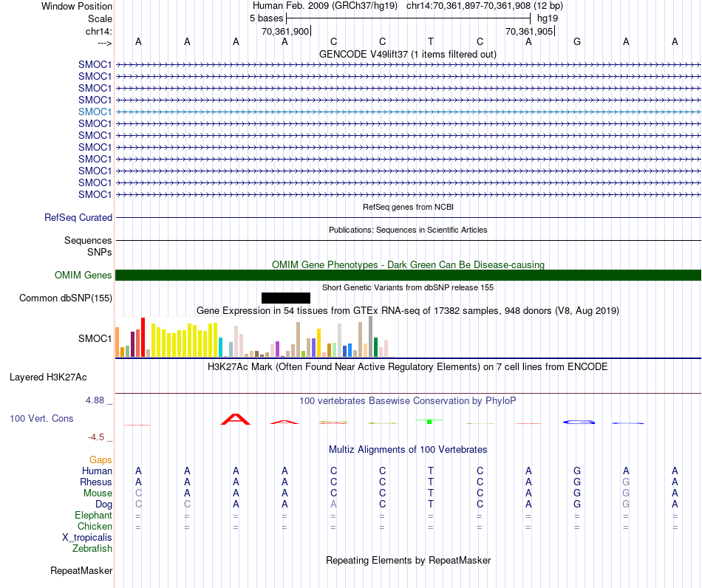Select the Mouse species label
Screen dimensions: 702x588
[x=98, y=493]
